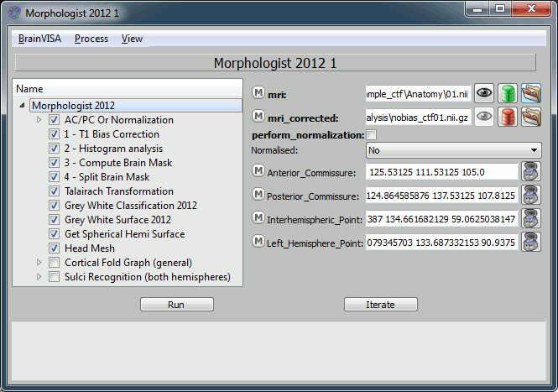Click the mri_corrected file path field
The height and width of the screenshot is (392, 558).
click(418, 118)
